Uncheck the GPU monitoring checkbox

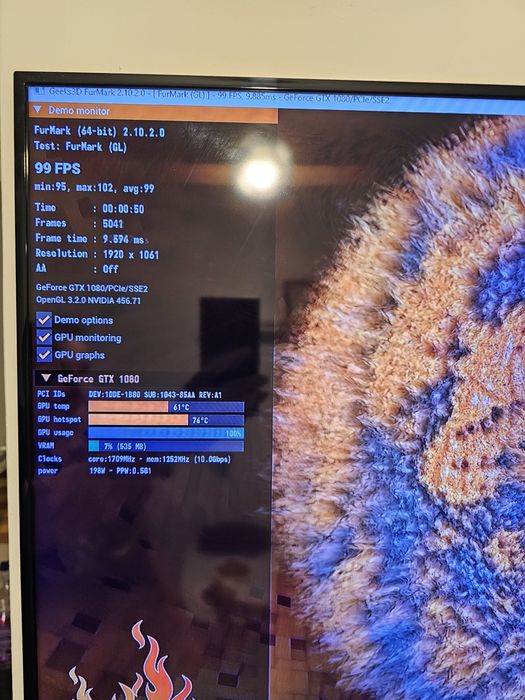(x=44, y=337)
